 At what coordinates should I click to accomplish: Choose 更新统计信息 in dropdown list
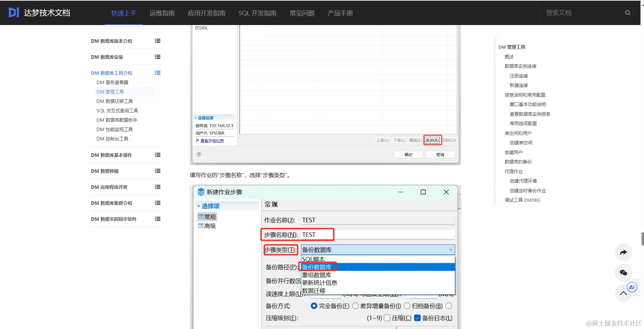(378, 283)
